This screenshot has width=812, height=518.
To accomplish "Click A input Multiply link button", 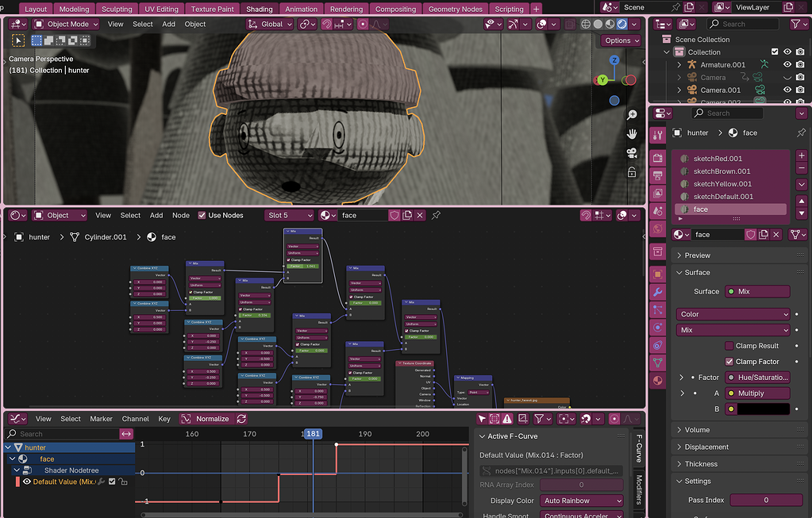I will coord(757,393).
